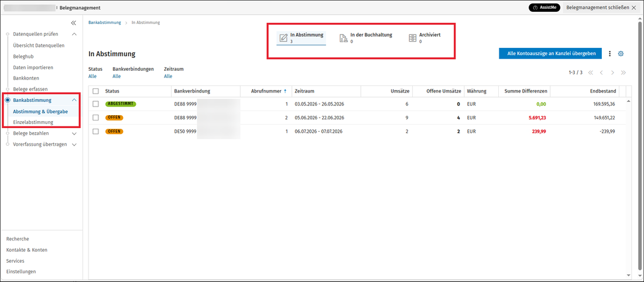The width and height of the screenshot is (644, 282).
Task: Open Einstellungen link
Action: [21, 271]
